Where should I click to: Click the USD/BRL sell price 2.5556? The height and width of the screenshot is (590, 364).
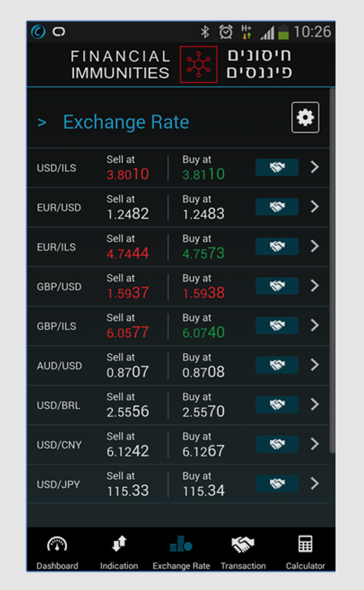point(128,412)
